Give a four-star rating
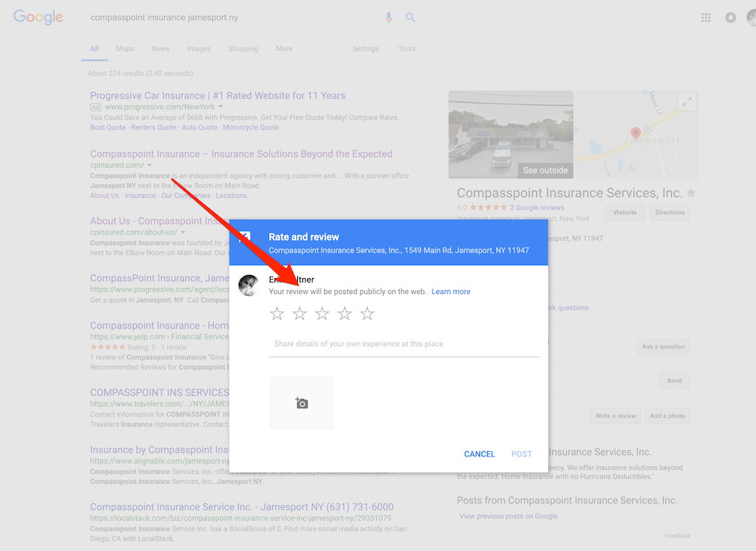Viewport: 756px width, 551px height. [345, 314]
